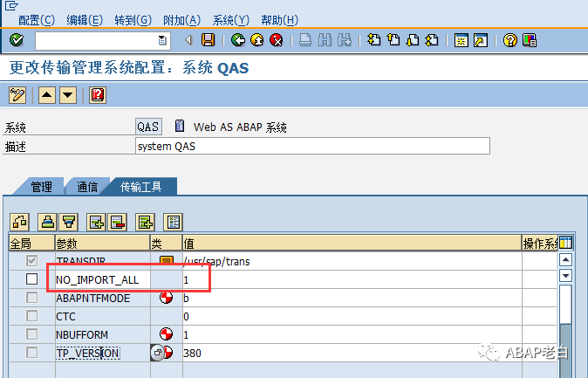
Task: Click the menu icon at the window's top-left
Action: (11, 5)
